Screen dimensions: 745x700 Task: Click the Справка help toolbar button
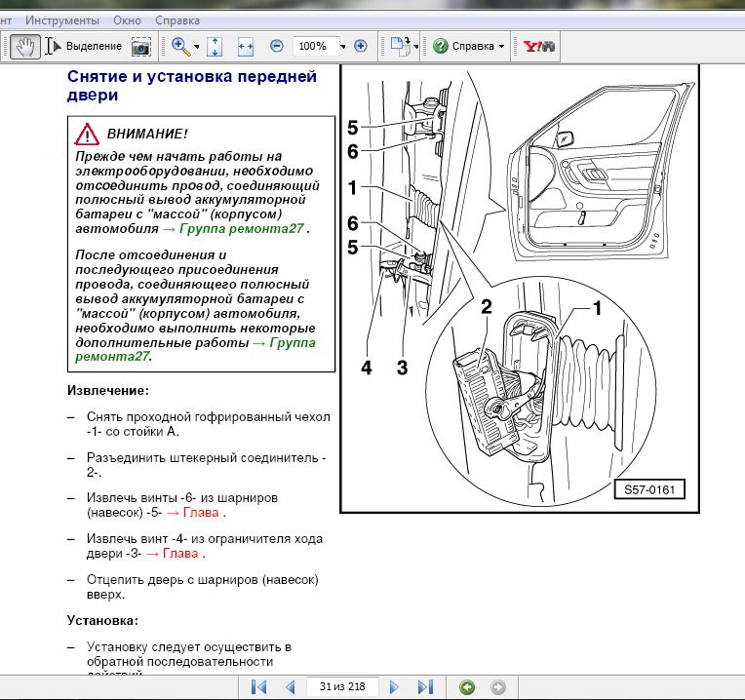click(x=467, y=46)
